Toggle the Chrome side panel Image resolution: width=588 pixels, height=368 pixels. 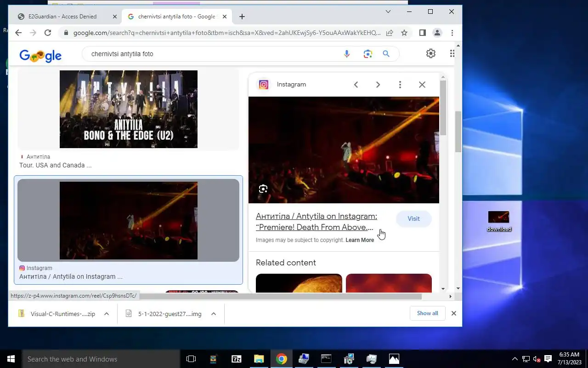tap(423, 33)
